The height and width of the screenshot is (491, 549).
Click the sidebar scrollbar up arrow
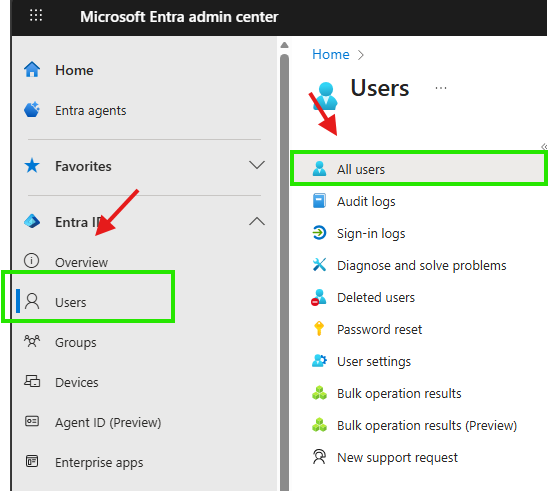tap(284, 45)
